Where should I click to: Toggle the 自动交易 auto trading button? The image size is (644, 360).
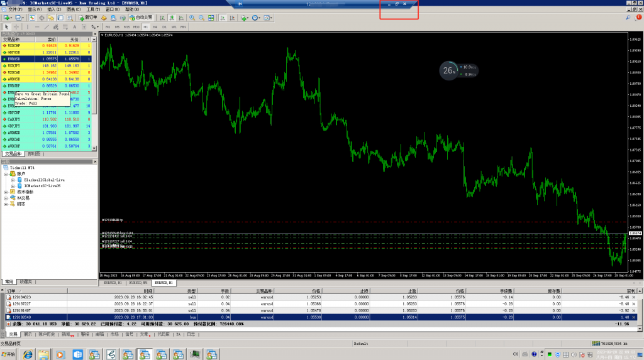pos(141,18)
